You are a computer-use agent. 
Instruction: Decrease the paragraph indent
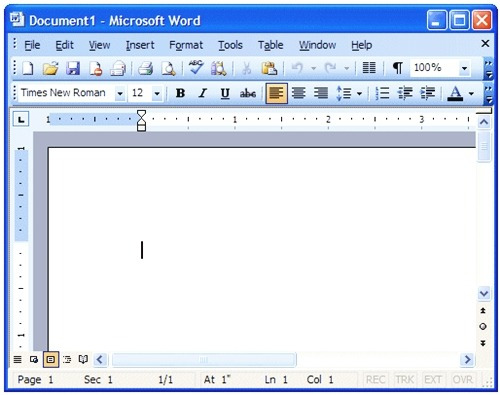coord(405,93)
